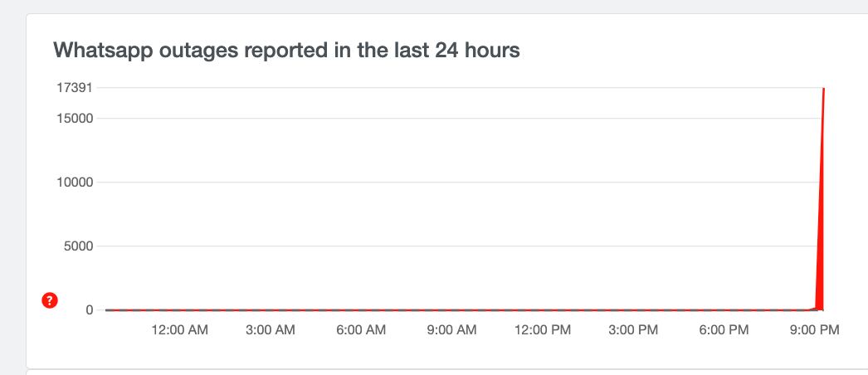The image size is (868, 375).
Task: Click the 3:00 PM time label
Action: tap(633, 330)
